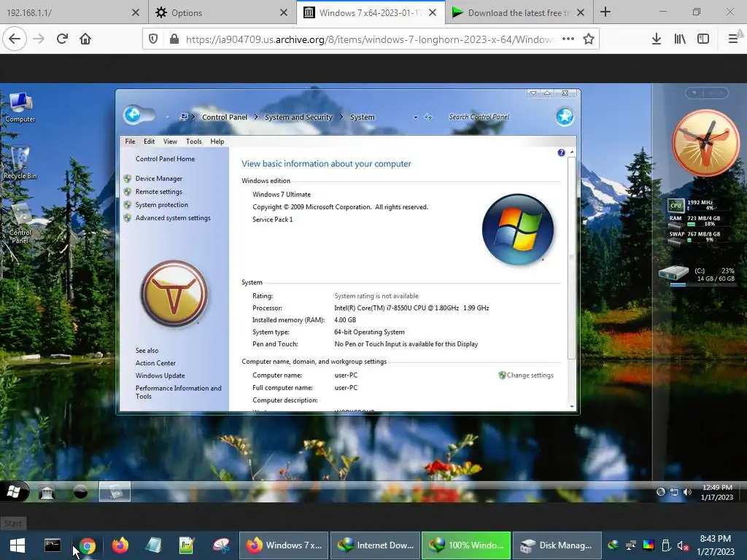Open the Firefox hamburger menu
This screenshot has height=560, width=747.
(x=733, y=39)
